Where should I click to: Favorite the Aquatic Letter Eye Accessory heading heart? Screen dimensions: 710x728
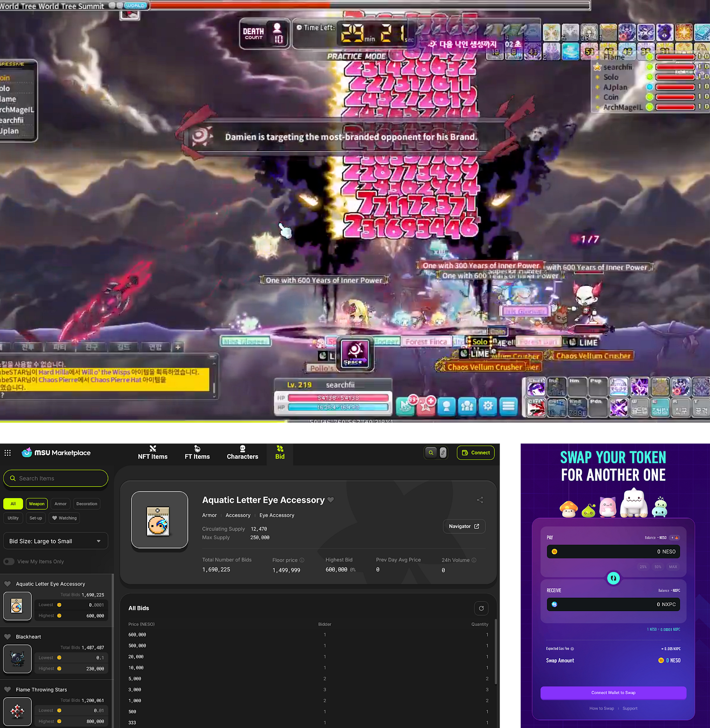(x=331, y=500)
